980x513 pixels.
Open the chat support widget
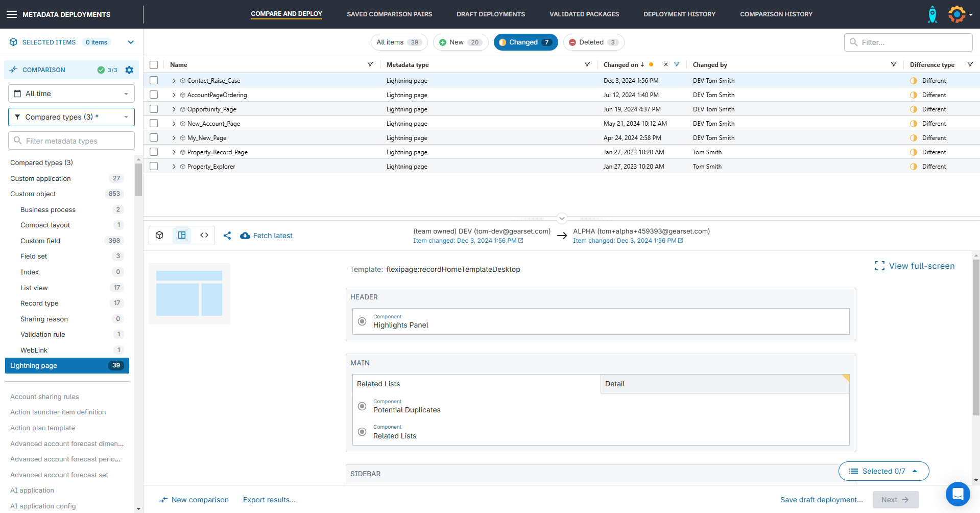(958, 494)
